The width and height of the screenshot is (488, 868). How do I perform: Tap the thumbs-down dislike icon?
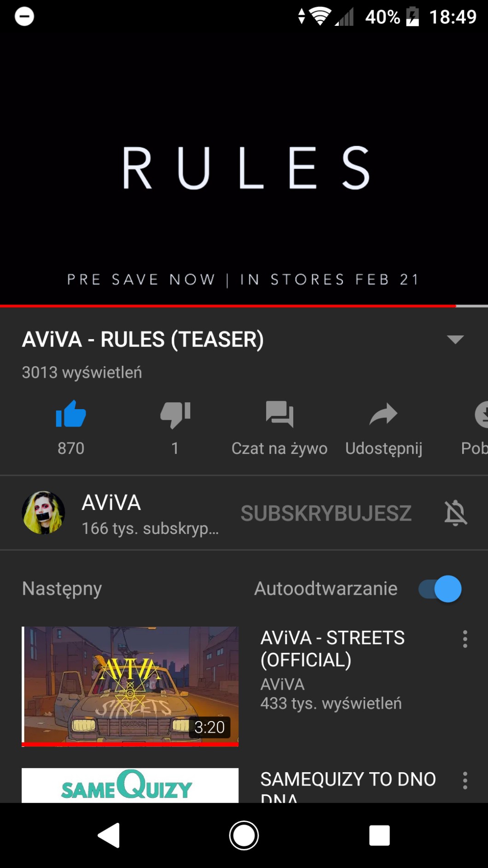[175, 415]
